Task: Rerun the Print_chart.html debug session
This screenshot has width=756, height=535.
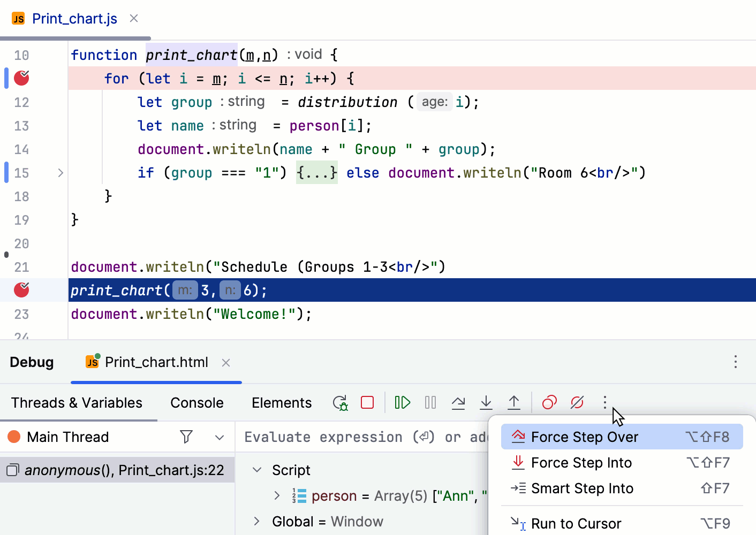Action: click(x=339, y=402)
